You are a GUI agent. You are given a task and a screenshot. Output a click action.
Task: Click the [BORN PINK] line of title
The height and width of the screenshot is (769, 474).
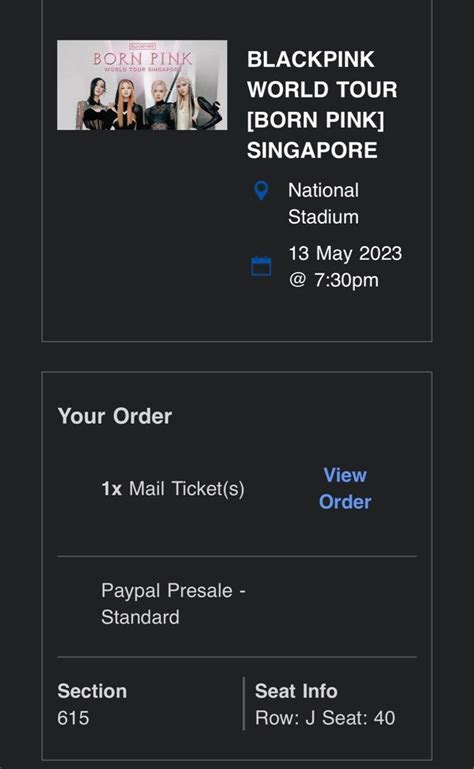coord(316,120)
